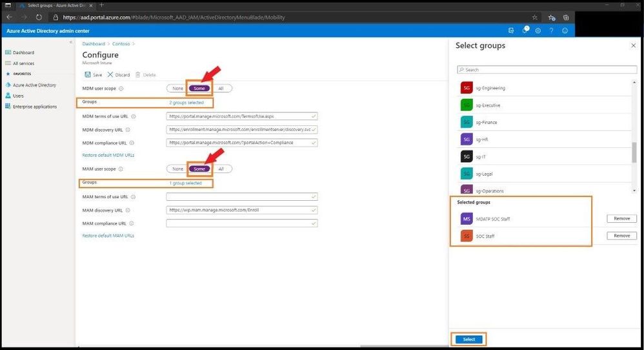This screenshot has width=644, height=350.
Task: Click the blue Select button
Action: (468, 339)
